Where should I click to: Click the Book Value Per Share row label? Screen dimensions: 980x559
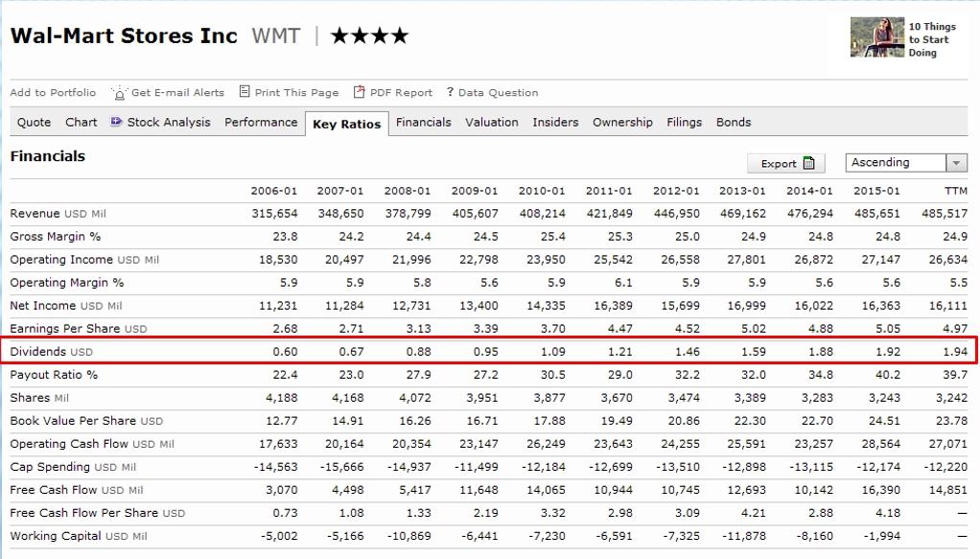pyautogui.click(x=86, y=421)
